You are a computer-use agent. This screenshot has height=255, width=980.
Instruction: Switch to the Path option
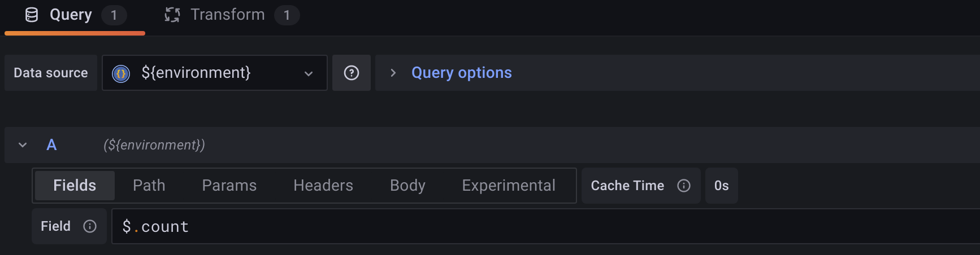149,186
